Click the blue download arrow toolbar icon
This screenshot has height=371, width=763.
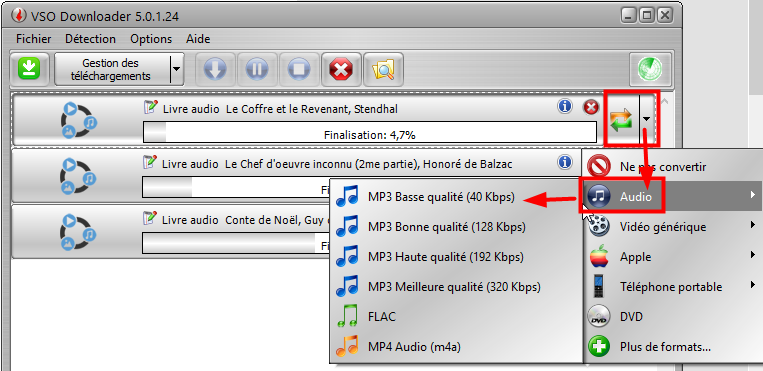point(215,70)
